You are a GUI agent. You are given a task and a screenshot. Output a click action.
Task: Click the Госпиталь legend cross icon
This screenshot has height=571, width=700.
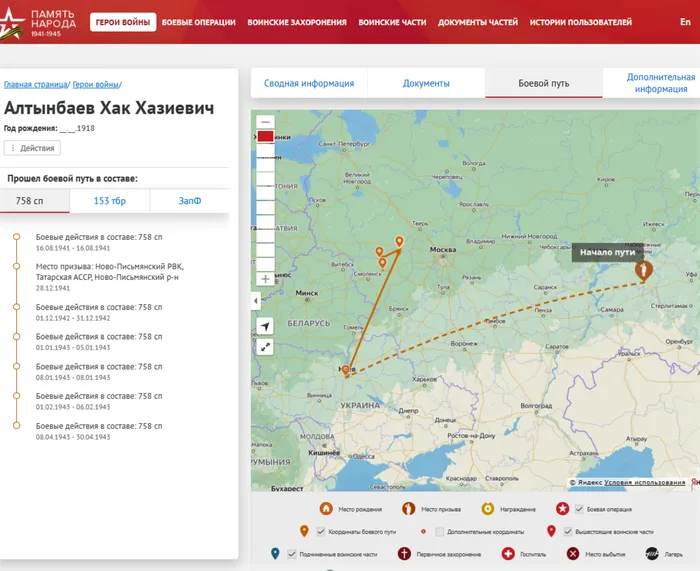click(x=508, y=553)
